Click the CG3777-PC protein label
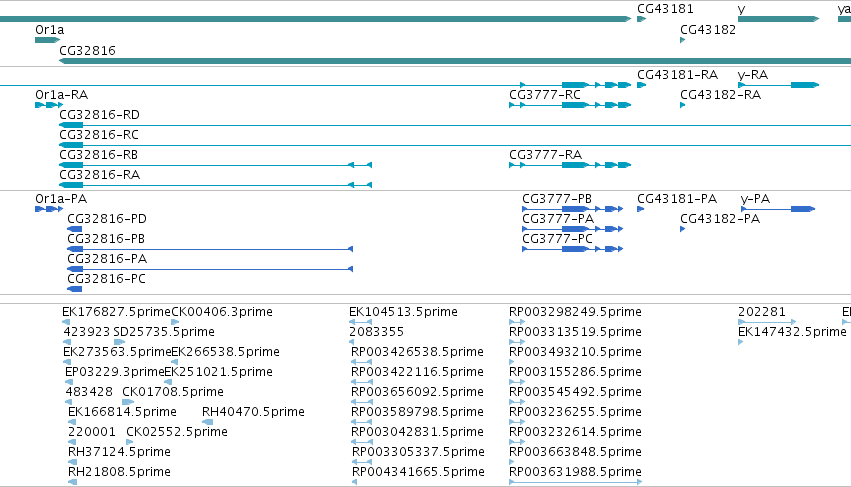Viewport: 851px width, 487px height. click(x=557, y=239)
